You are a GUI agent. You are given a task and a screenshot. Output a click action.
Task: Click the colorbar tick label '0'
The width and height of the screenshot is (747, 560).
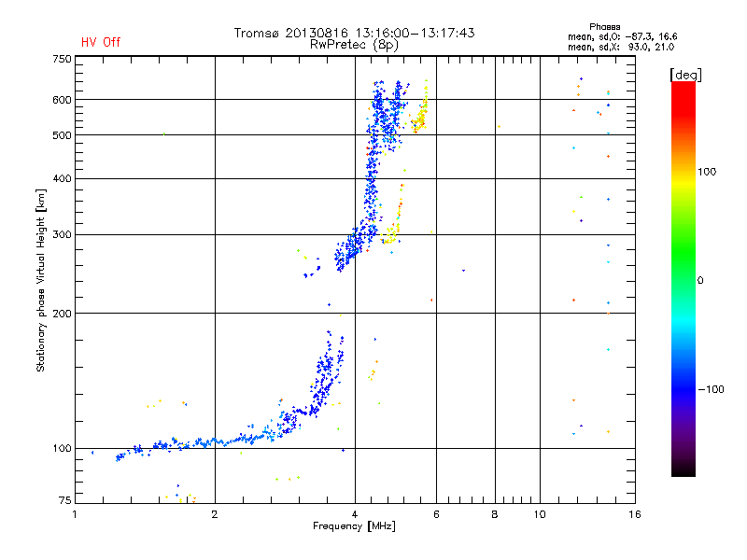[700, 281]
